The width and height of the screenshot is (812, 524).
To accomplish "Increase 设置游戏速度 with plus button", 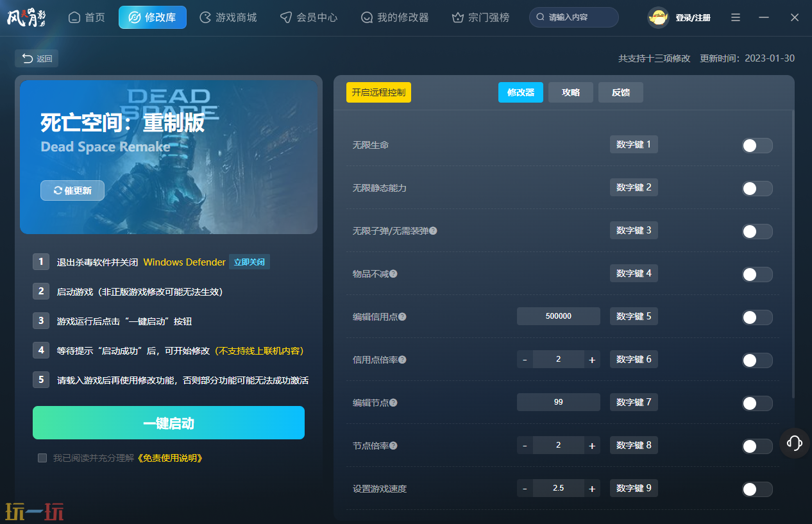I will (x=592, y=489).
